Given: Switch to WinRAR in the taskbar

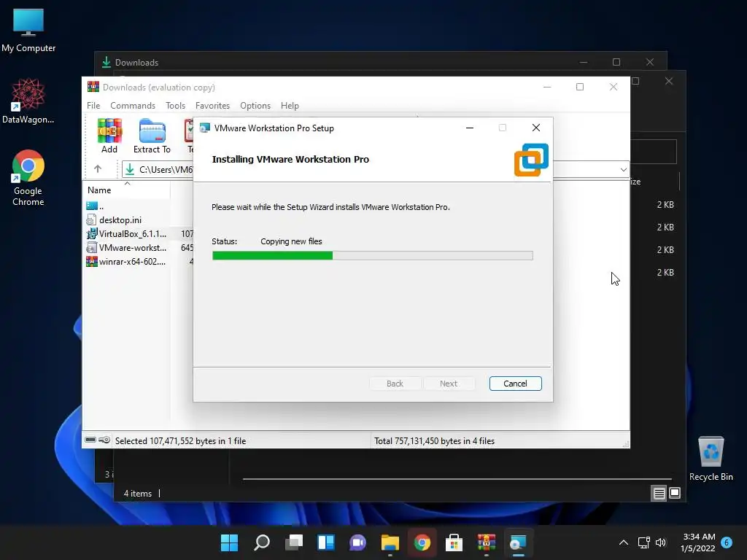Looking at the screenshot, I should click(487, 542).
